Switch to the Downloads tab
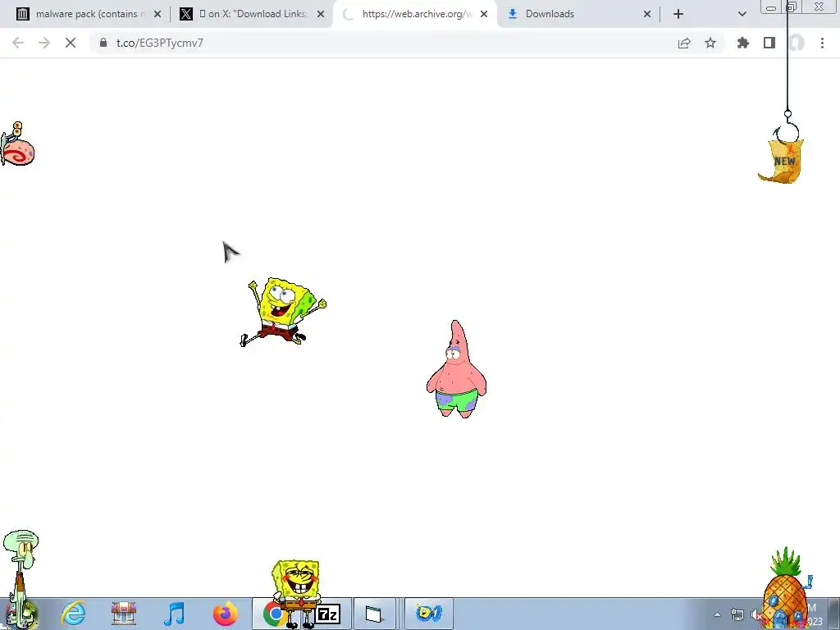The width and height of the screenshot is (840, 630). tap(578, 14)
